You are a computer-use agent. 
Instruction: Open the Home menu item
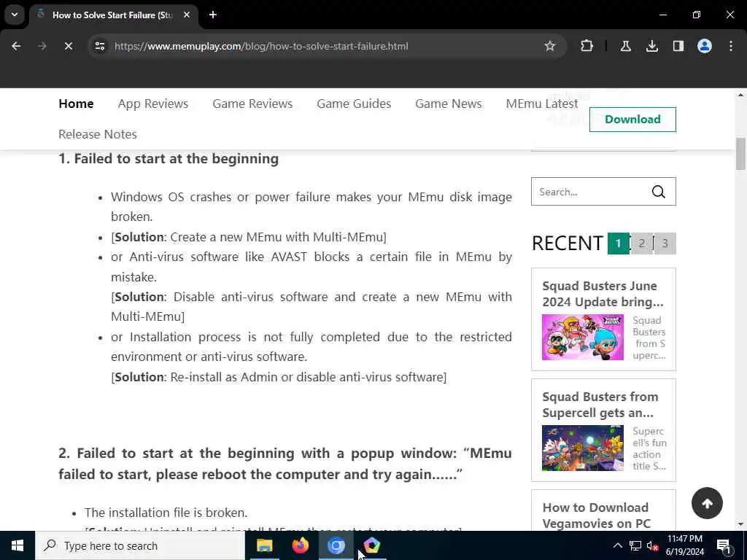(76, 104)
